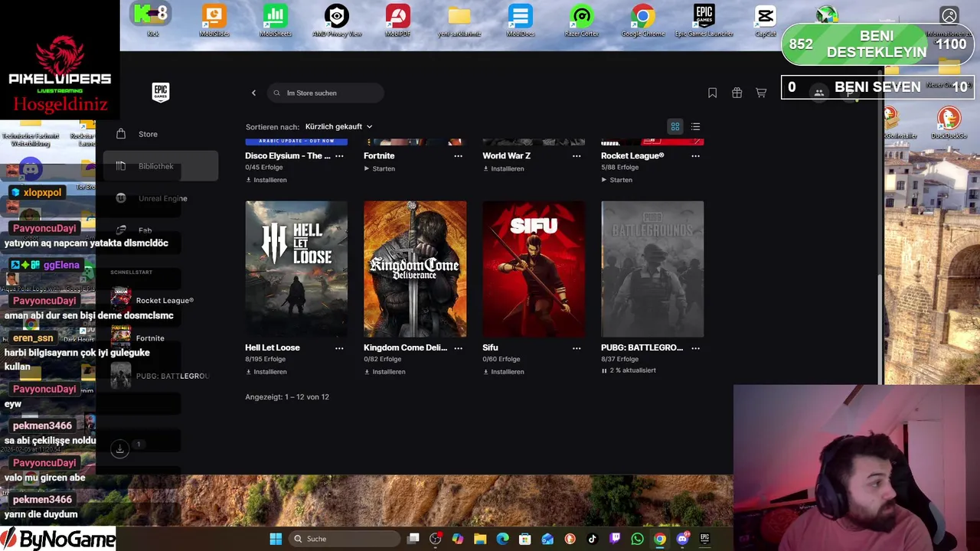
Task: Open options menu for Disco Elysium
Action: (339, 155)
